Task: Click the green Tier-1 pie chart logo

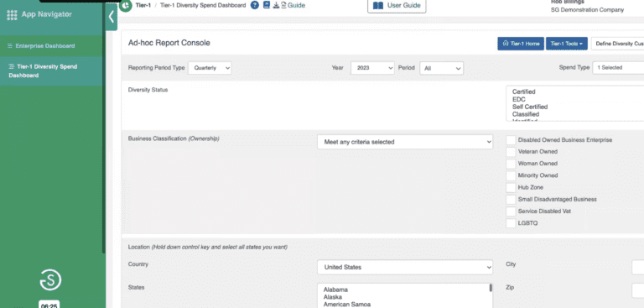Action: point(125,6)
